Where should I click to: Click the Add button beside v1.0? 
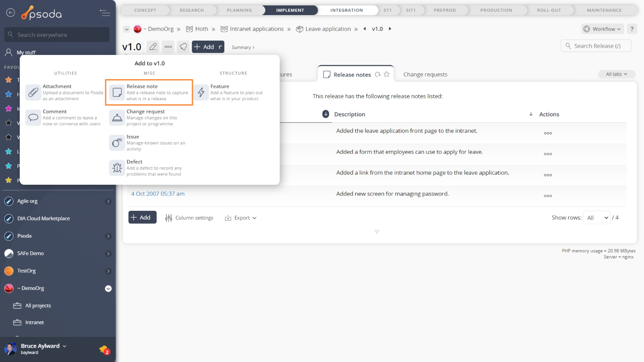[208, 47]
